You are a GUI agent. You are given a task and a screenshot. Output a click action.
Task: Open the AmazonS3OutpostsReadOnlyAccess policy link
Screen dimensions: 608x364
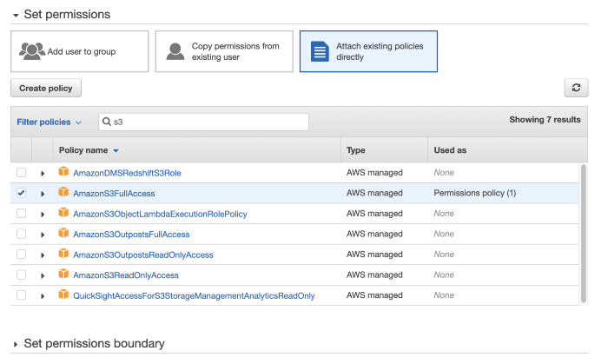[x=143, y=255]
